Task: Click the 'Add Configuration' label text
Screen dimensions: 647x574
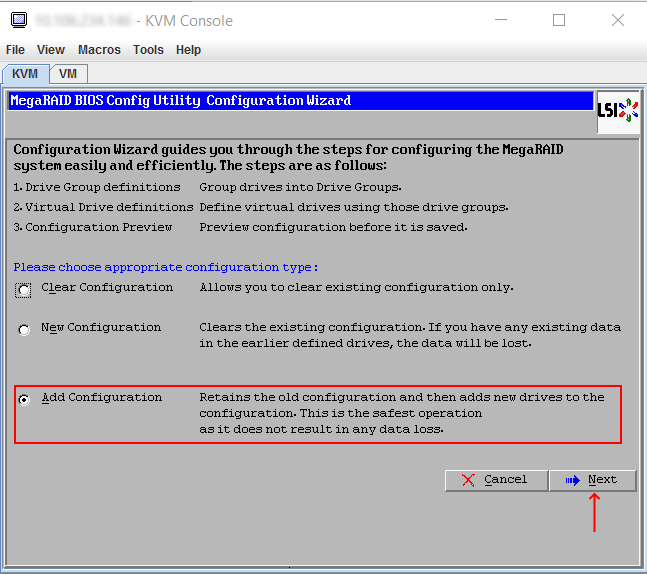Action: point(102,397)
